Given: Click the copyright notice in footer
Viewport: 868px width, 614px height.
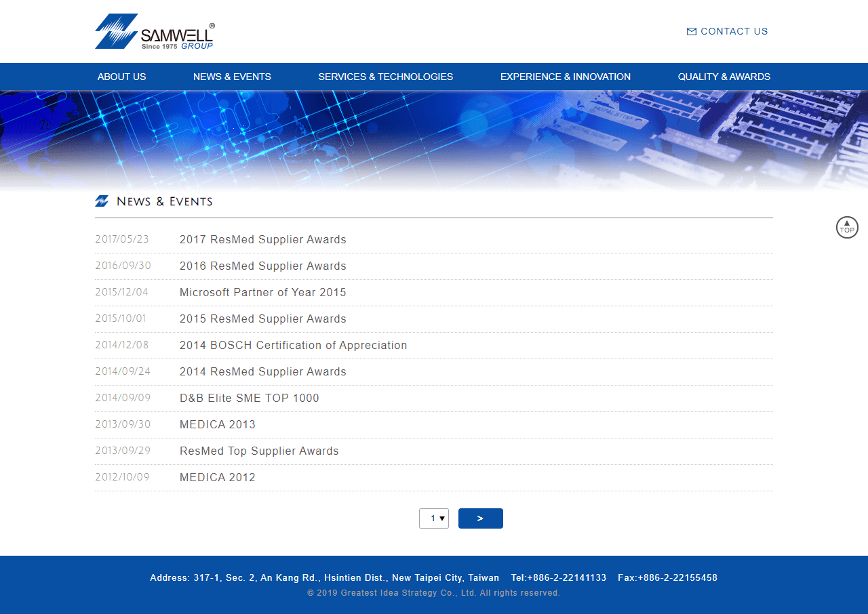Looking at the screenshot, I should [434, 593].
